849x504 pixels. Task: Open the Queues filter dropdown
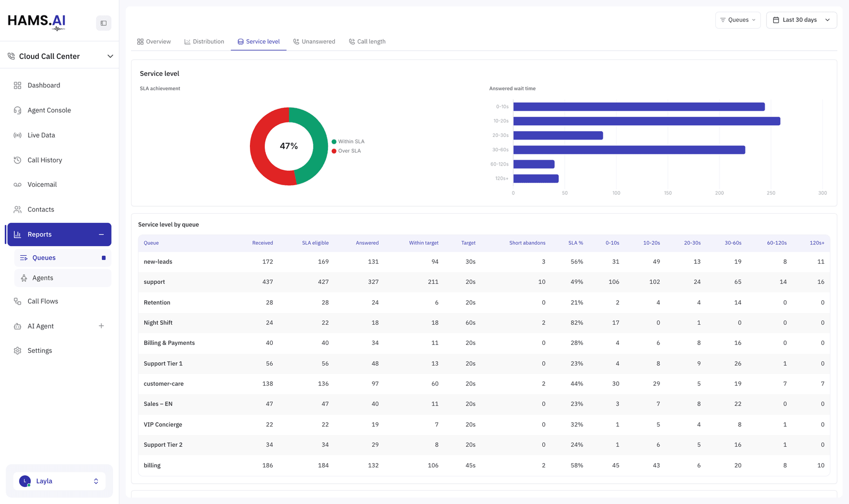tap(738, 20)
